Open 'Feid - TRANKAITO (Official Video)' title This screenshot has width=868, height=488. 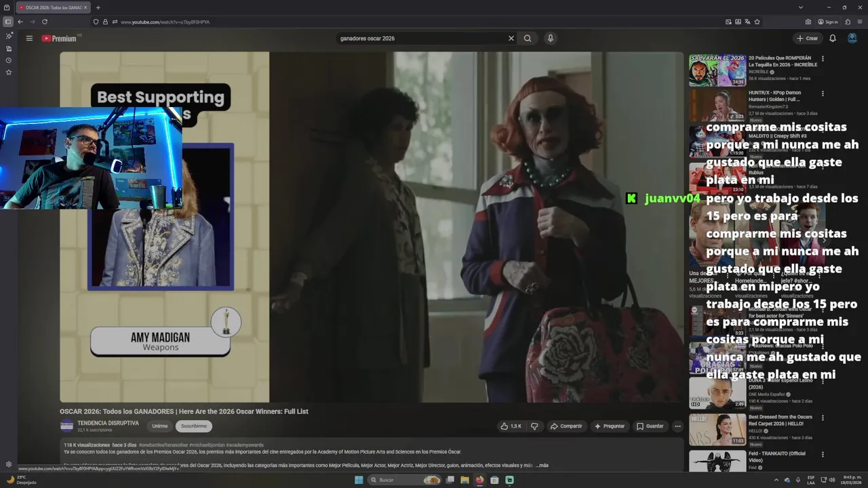tap(777, 457)
